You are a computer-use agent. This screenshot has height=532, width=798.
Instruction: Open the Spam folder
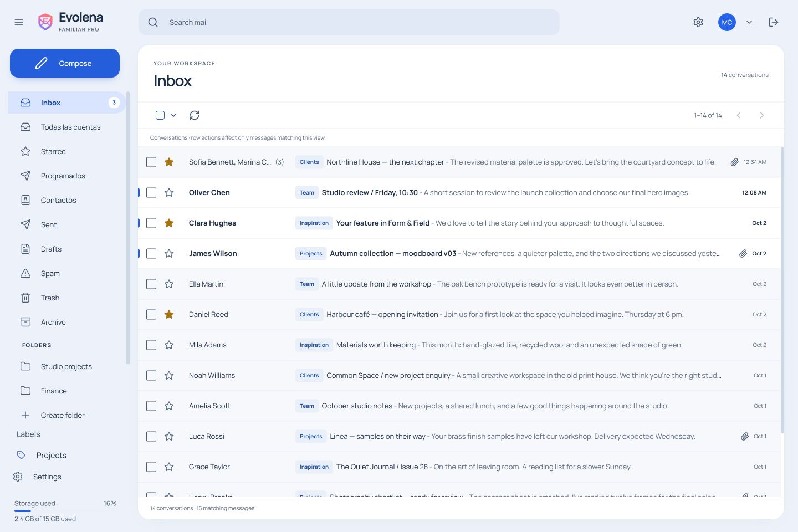pyautogui.click(x=66, y=273)
